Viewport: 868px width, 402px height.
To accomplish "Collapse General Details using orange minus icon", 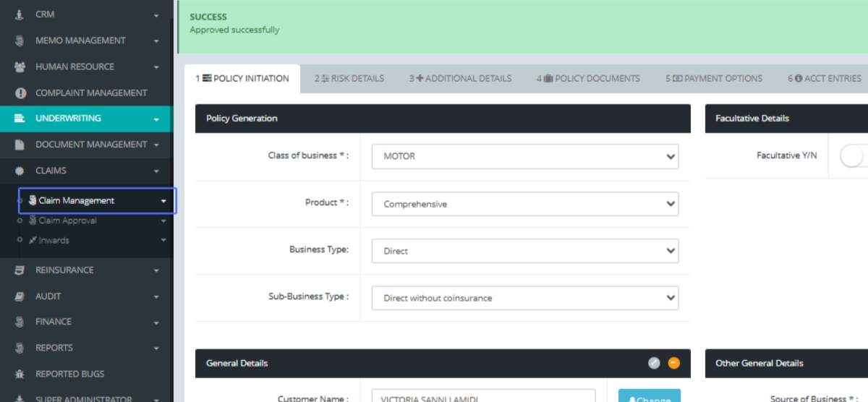I will point(673,363).
